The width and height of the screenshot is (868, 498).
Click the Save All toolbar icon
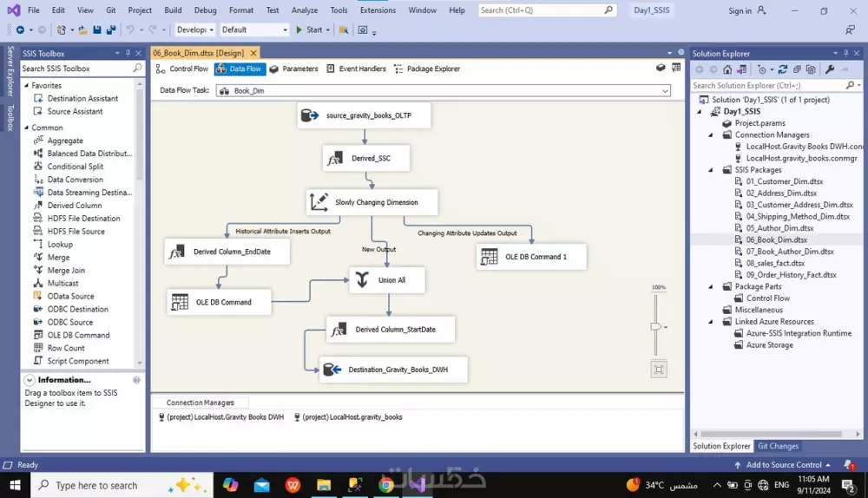[111, 29]
